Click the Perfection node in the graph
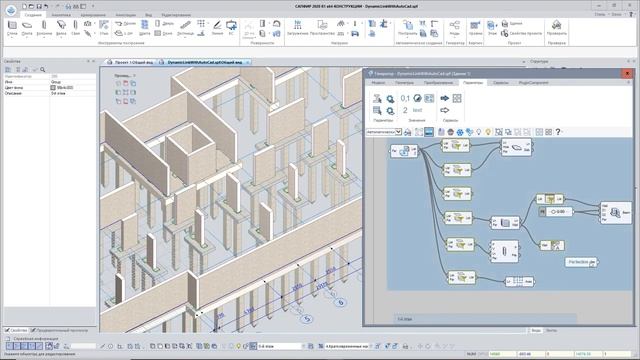640x360 pixels. [x=581, y=262]
